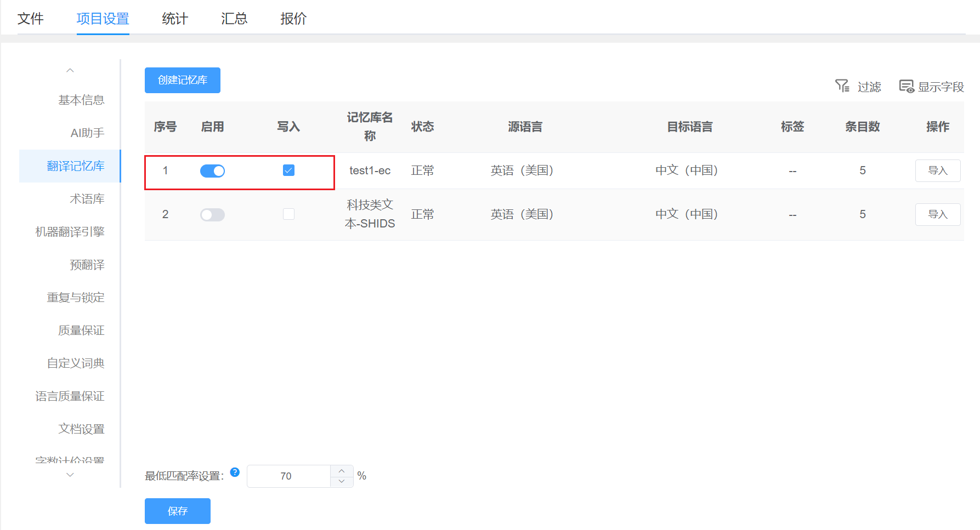This screenshot has height=530, width=980.
Task: Expand the sidebar with the bottom chevron
Action: tap(70, 474)
